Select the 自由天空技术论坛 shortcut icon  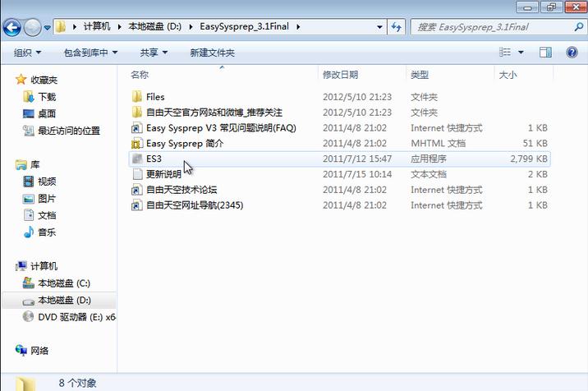(x=137, y=190)
